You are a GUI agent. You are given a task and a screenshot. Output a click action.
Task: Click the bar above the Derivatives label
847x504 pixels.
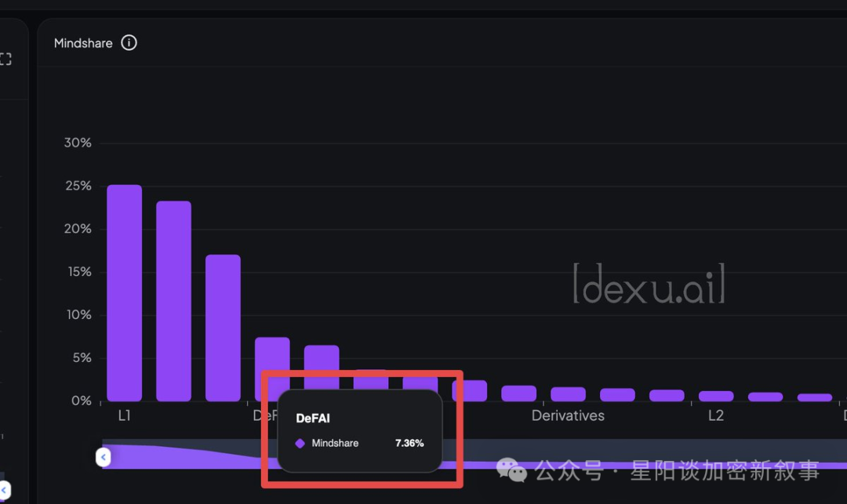click(568, 393)
